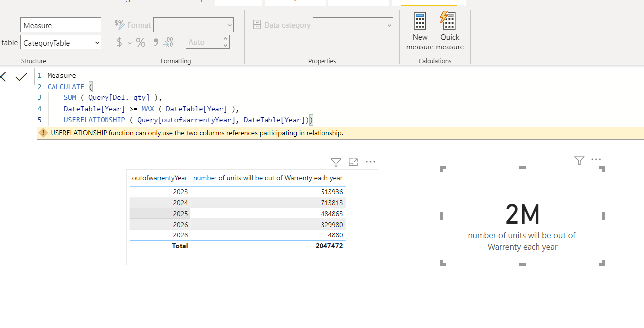This screenshot has width=644, height=328.
Task: Click the USERELATIONSHIP error message text
Action: point(197,133)
